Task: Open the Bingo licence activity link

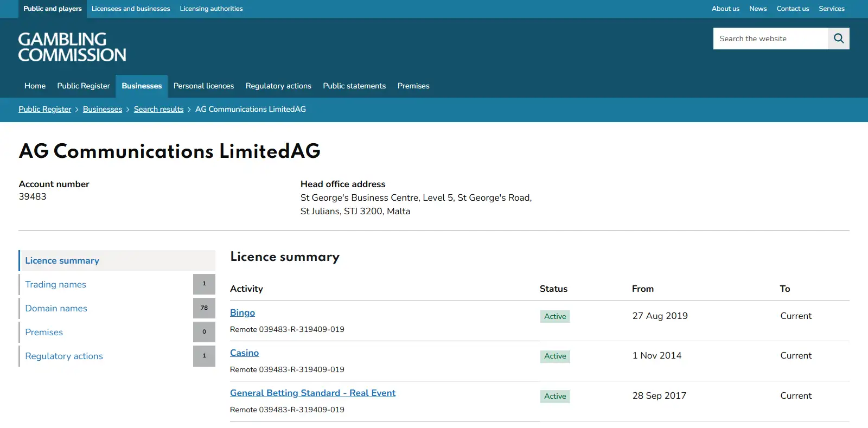Action: (242, 312)
